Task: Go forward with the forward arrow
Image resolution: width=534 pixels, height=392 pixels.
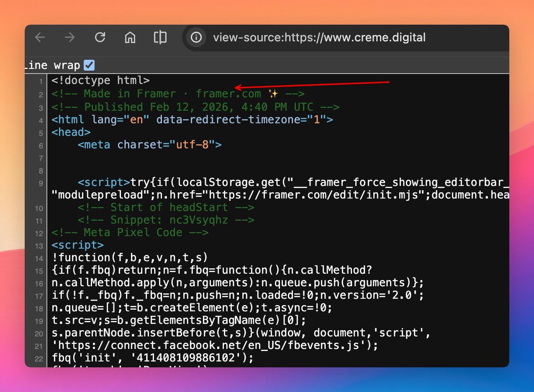Action: [70, 38]
